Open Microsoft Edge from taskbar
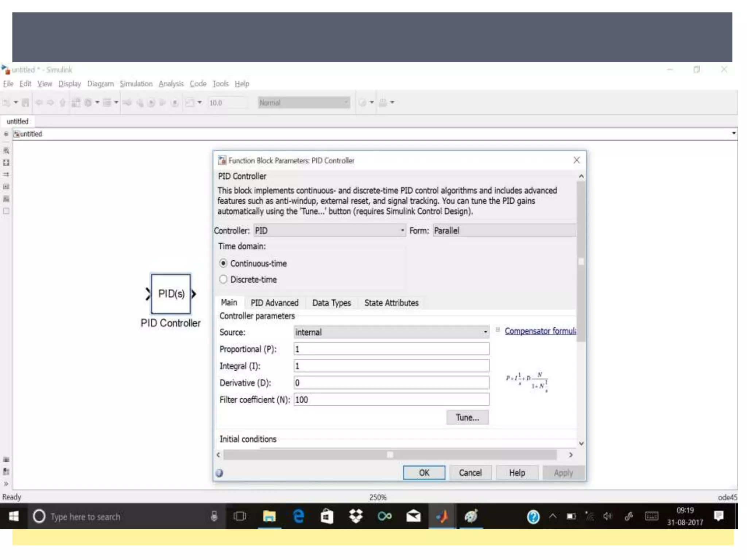This screenshot has width=747, height=560. [298, 516]
